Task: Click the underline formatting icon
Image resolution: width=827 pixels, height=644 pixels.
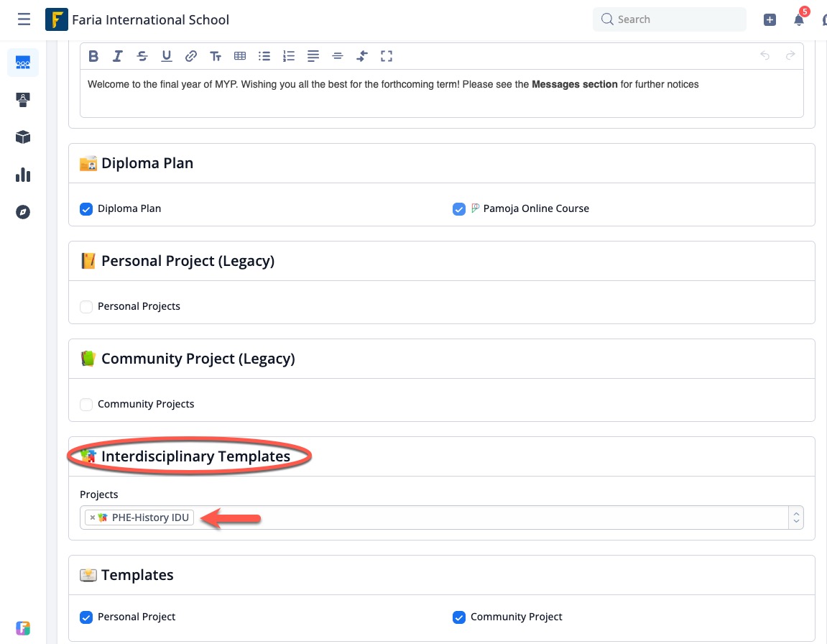Action: (167, 56)
